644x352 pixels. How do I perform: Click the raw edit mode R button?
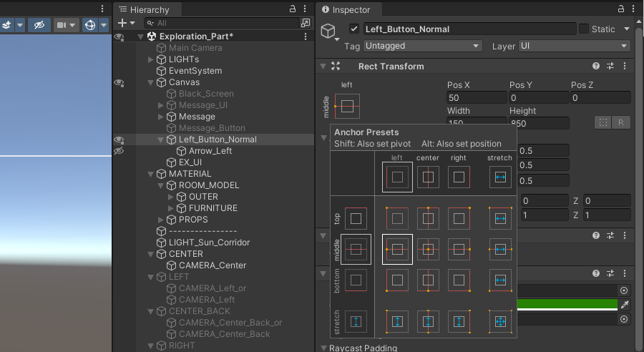[620, 122]
